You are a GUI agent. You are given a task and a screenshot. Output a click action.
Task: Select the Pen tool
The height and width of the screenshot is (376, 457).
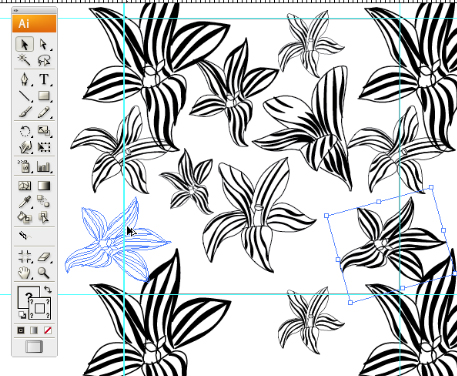tap(25, 80)
